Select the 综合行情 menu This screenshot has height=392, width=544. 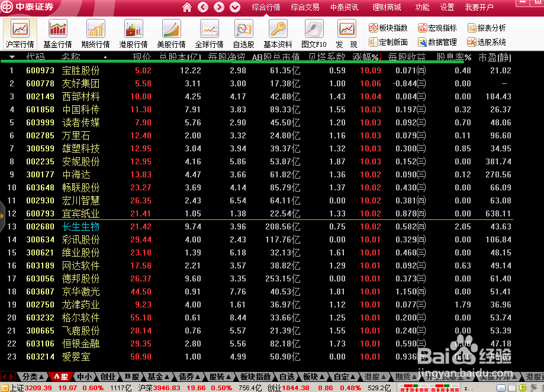(x=266, y=7)
